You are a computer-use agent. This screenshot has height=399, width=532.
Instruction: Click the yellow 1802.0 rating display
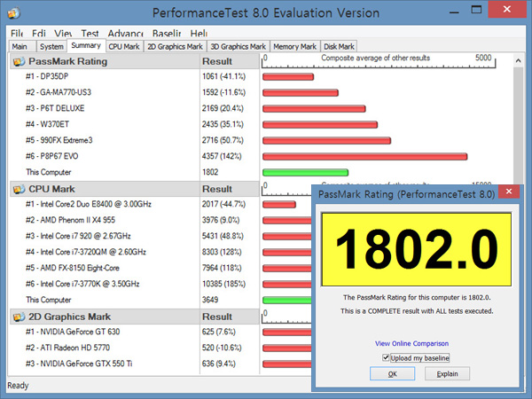pos(417,249)
